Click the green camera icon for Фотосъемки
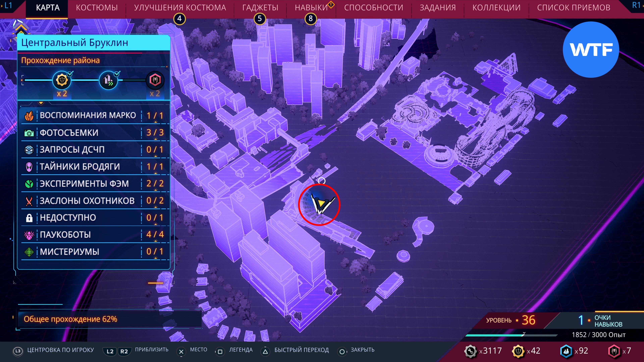644x362 pixels. 29,133
